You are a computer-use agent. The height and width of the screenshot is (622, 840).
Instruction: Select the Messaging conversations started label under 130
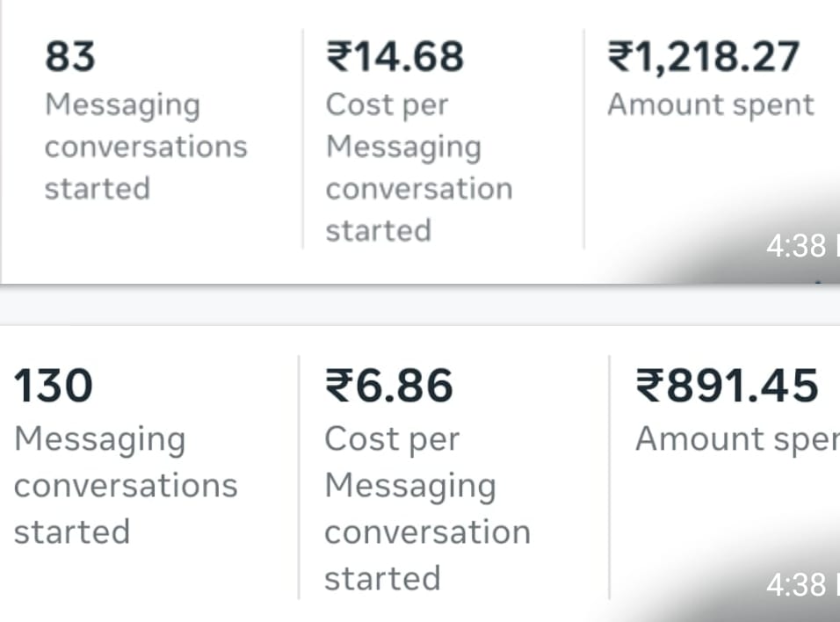(x=126, y=485)
